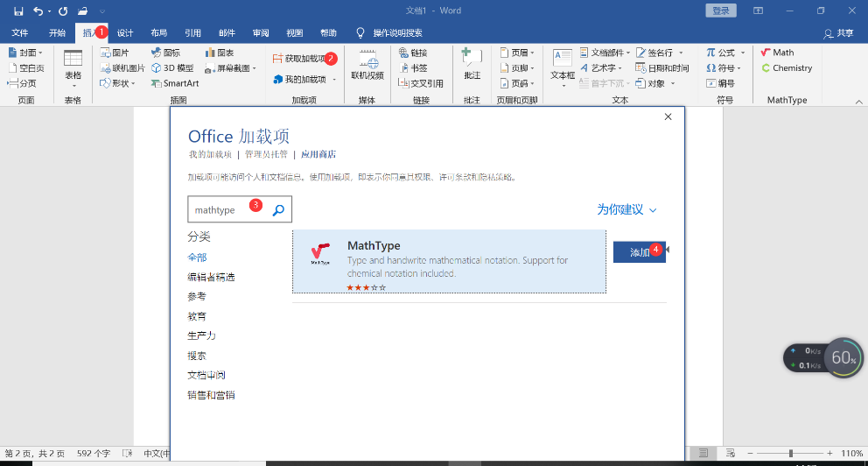
Task: Insert a text box (文本框)
Action: [563, 68]
